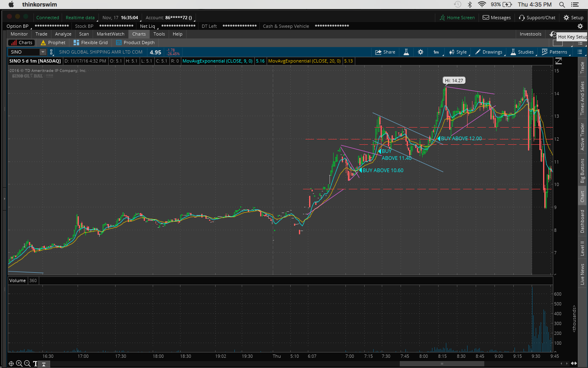Open Active Trader side tab
This screenshot has width=588, height=368.
(582, 137)
